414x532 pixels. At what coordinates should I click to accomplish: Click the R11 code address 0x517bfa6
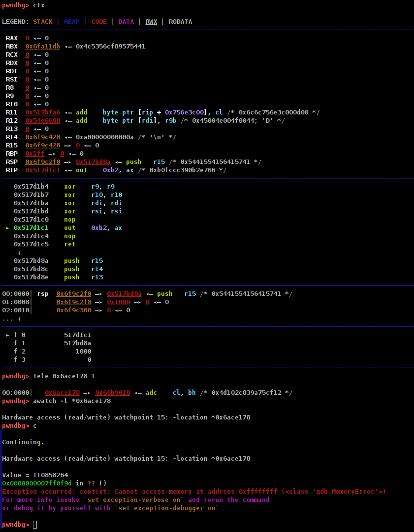(43, 113)
